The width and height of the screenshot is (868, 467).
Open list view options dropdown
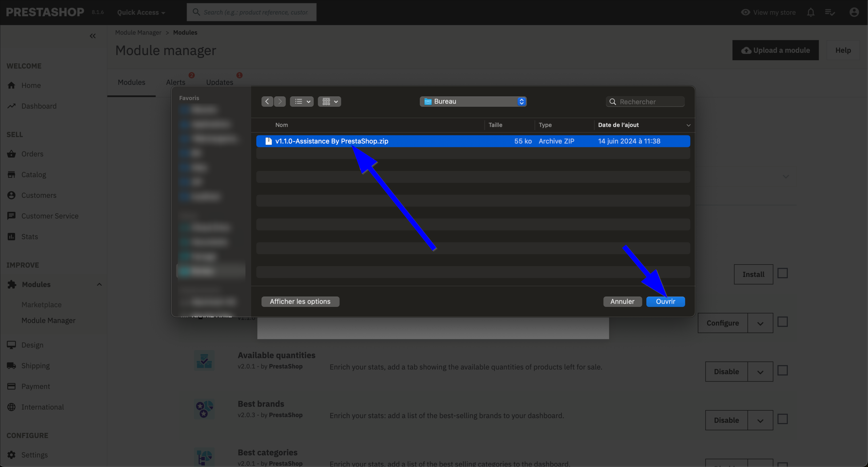coord(302,102)
